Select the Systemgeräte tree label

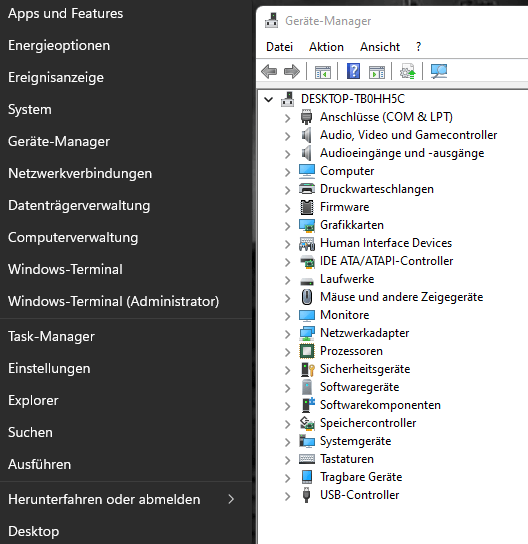[x=356, y=441]
